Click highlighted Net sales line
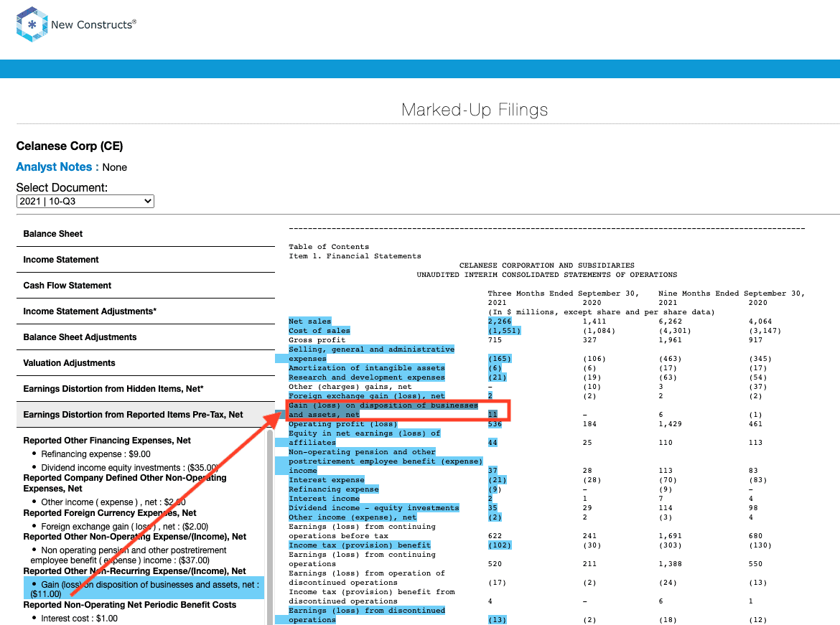Image resolution: width=840 pixels, height=625 pixels. pos(309,321)
